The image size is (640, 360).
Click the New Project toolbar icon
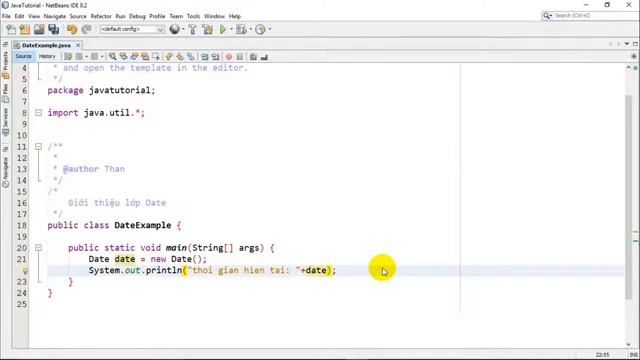click(25, 29)
